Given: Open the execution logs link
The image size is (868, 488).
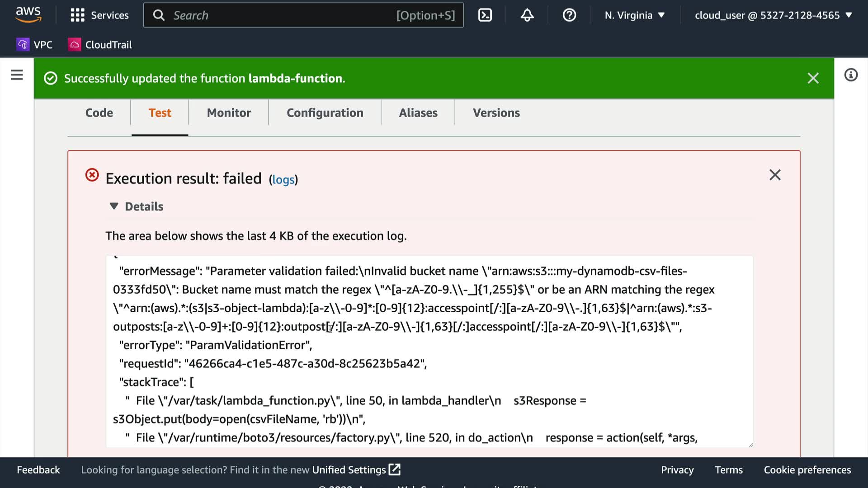Looking at the screenshot, I should (x=283, y=180).
